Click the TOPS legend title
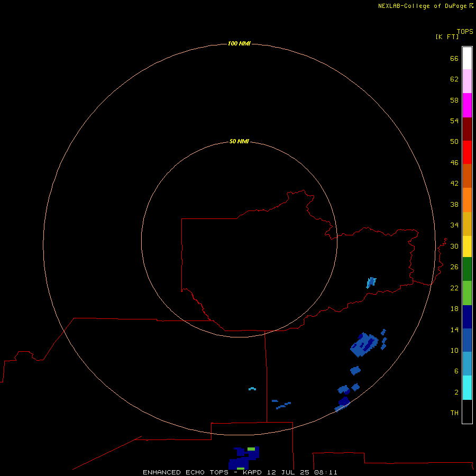 465,31
